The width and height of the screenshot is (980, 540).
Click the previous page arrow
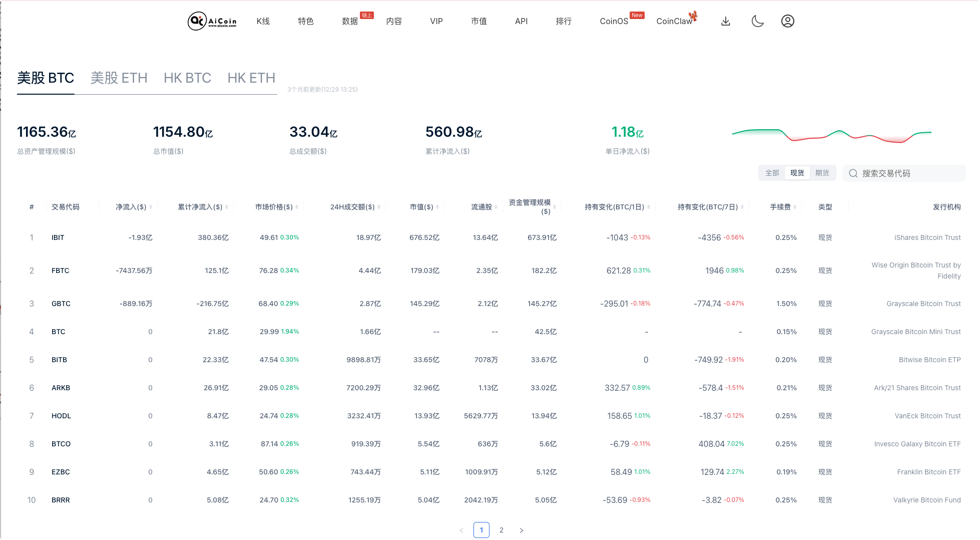[461, 529]
